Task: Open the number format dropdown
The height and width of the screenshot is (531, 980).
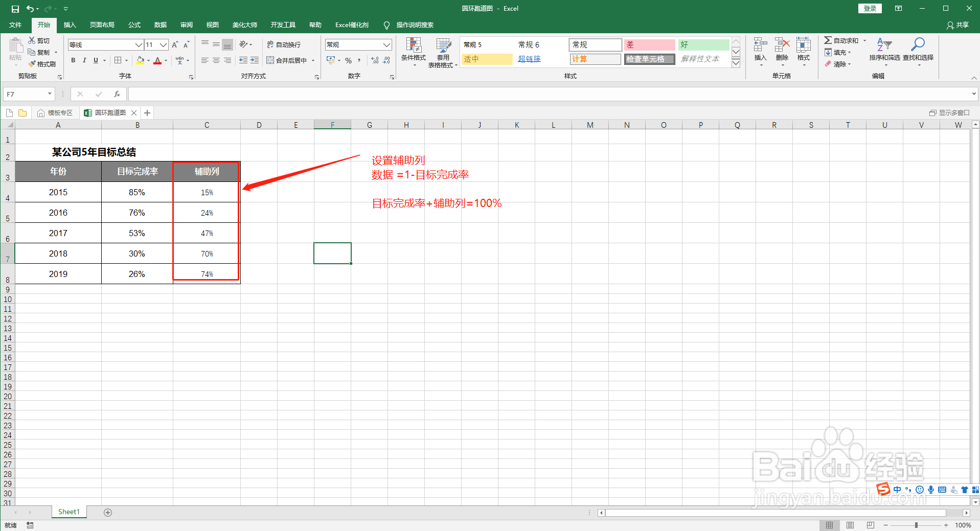Action: click(x=387, y=45)
